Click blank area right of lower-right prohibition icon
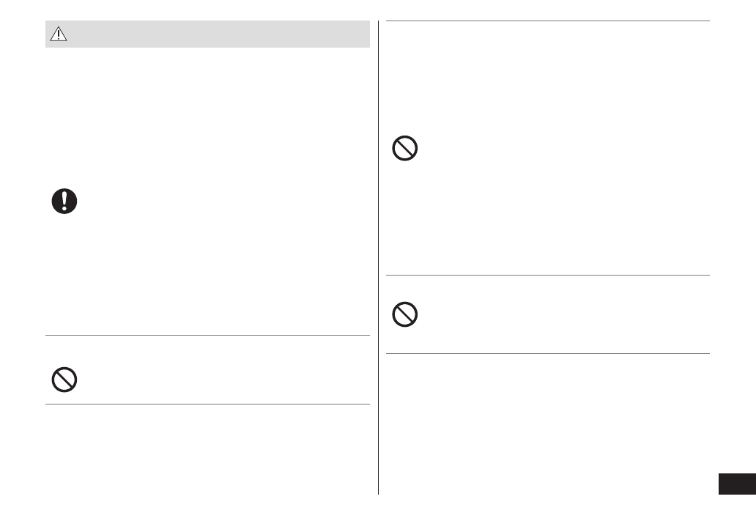 click(x=557, y=315)
